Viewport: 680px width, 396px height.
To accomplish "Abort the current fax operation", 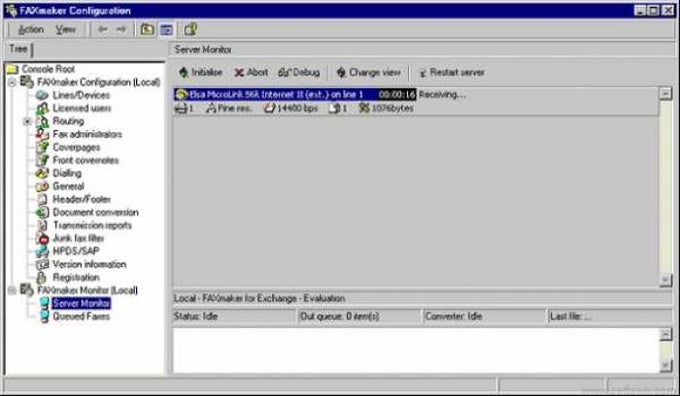I will pyautogui.click(x=251, y=72).
